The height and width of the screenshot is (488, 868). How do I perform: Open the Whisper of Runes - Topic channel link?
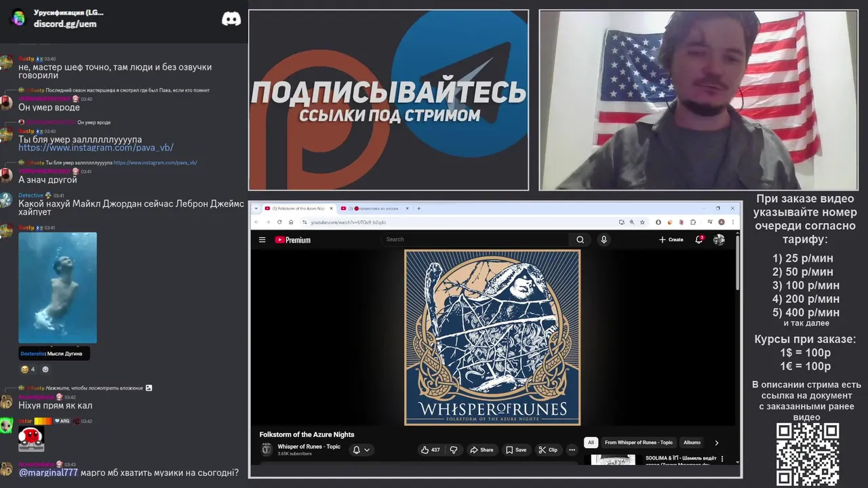(309, 447)
